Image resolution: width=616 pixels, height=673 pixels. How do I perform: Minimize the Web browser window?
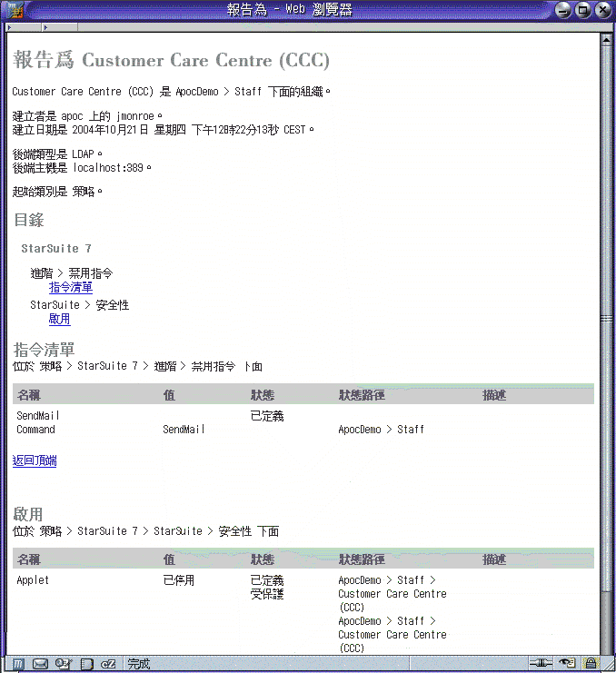click(563, 10)
